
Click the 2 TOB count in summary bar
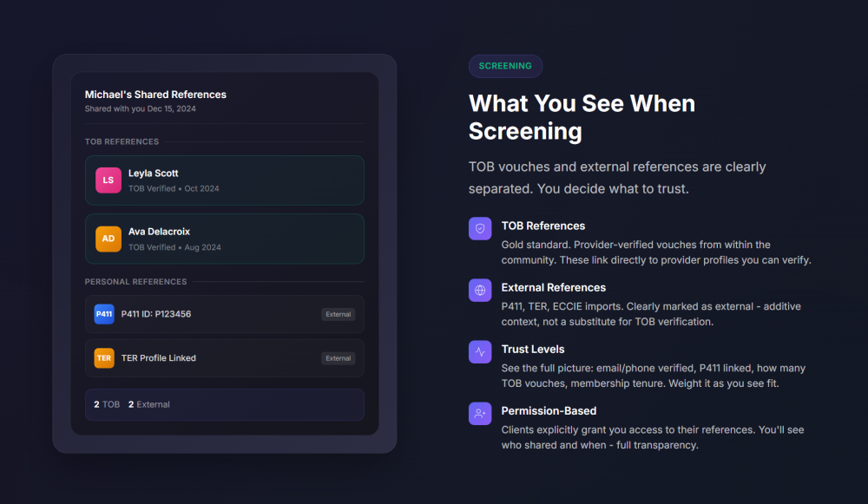(x=107, y=404)
